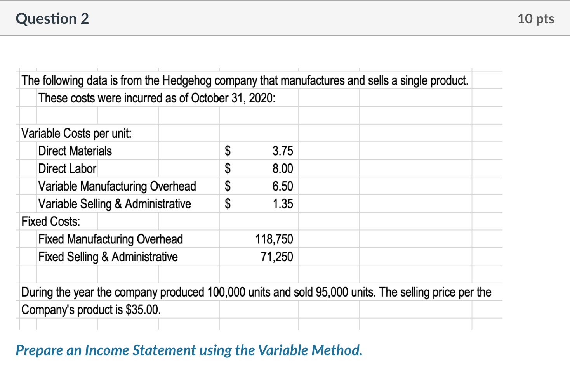Select the 1.35 variable selling value
Screen dimensions: 570x392
[x=283, y=204]
